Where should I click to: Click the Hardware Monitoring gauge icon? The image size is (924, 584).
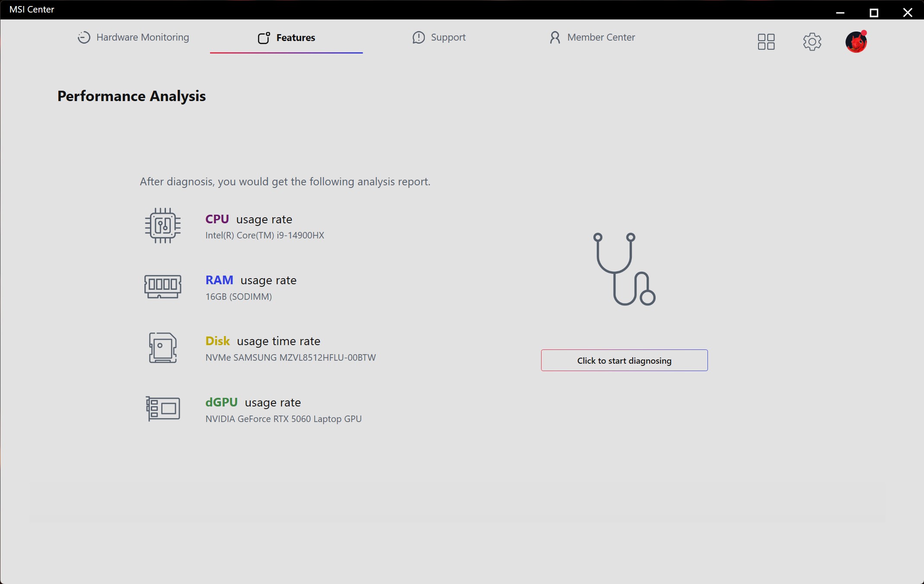point(84,38)
